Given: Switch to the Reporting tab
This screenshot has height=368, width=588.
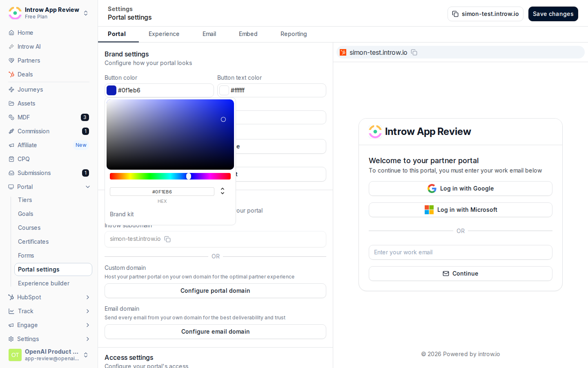Looking at the screenshot, I should (x=294, y=34).
